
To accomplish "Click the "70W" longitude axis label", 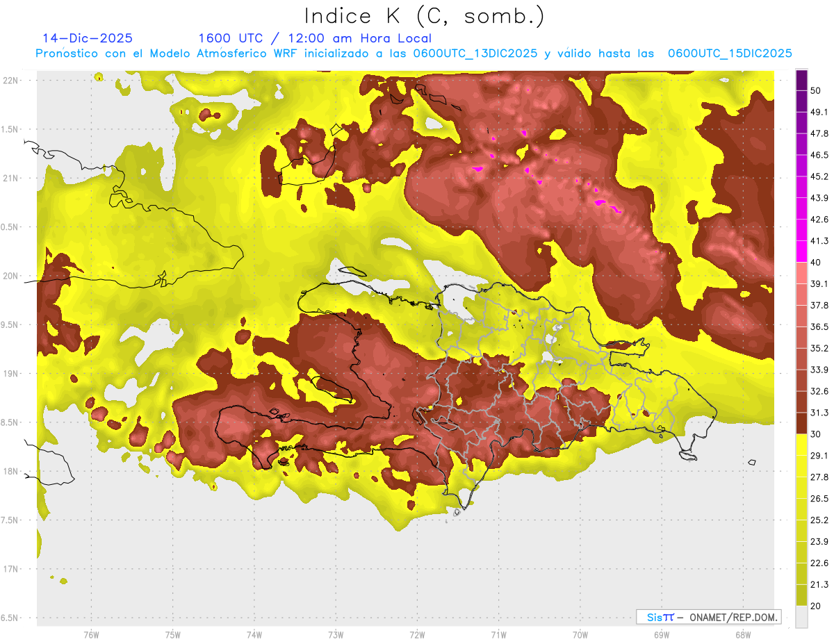I will click(580, 634).
